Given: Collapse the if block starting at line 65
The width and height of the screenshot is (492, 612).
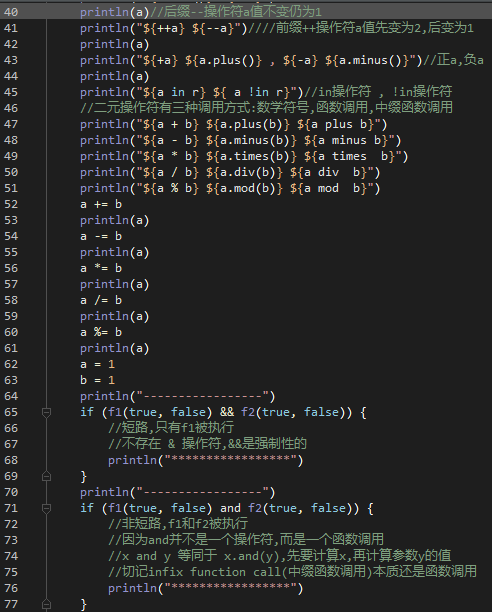Looking at the screenshot, I should (46, 412).
